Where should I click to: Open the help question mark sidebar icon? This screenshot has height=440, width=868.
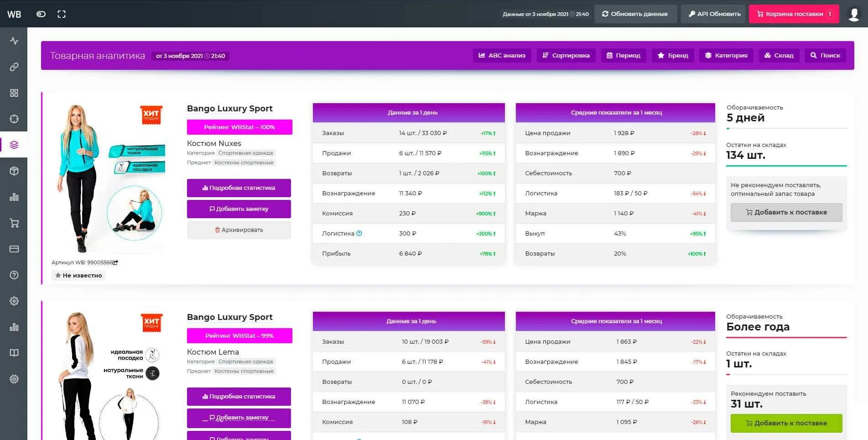(x=14, y=275)
